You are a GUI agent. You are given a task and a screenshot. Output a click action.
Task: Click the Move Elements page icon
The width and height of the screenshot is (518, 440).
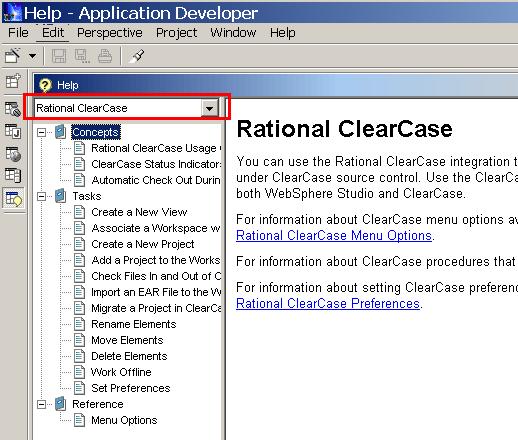point(79,340)
